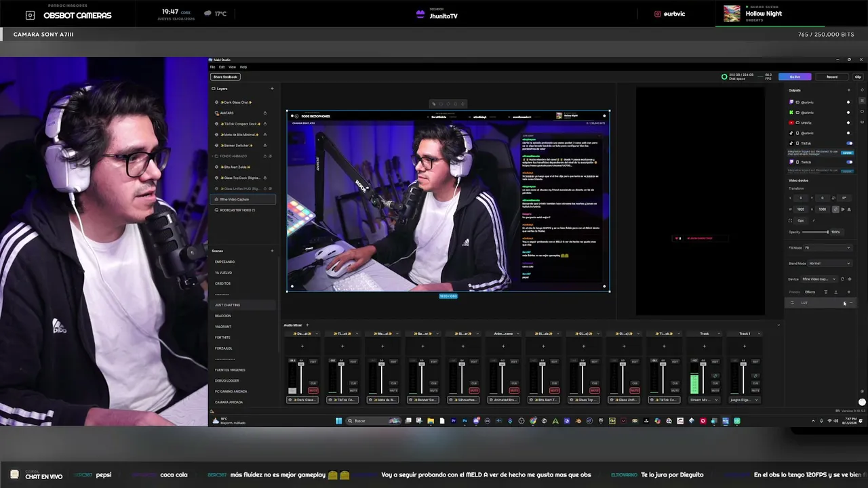Show the hidden FONDO ANIMADO layer
The width and height of the screenshot is (868, 488).
click(270, 157)
